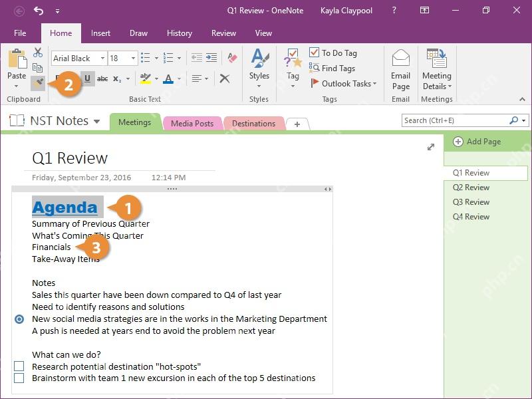Select the Meetings section tab
Viewport: 532px width, 399px height.
coord(135,122)
